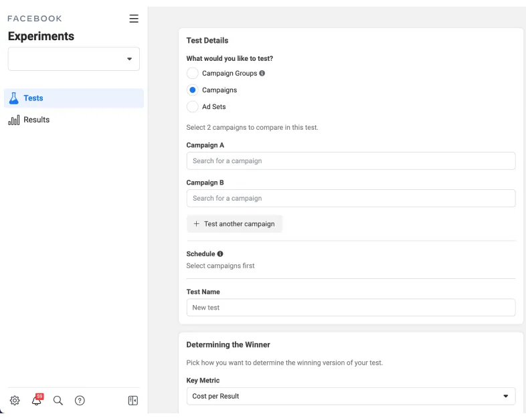Screen dimensions: 526x420
Task: Open the Results section
Action: tap(37, 120)
